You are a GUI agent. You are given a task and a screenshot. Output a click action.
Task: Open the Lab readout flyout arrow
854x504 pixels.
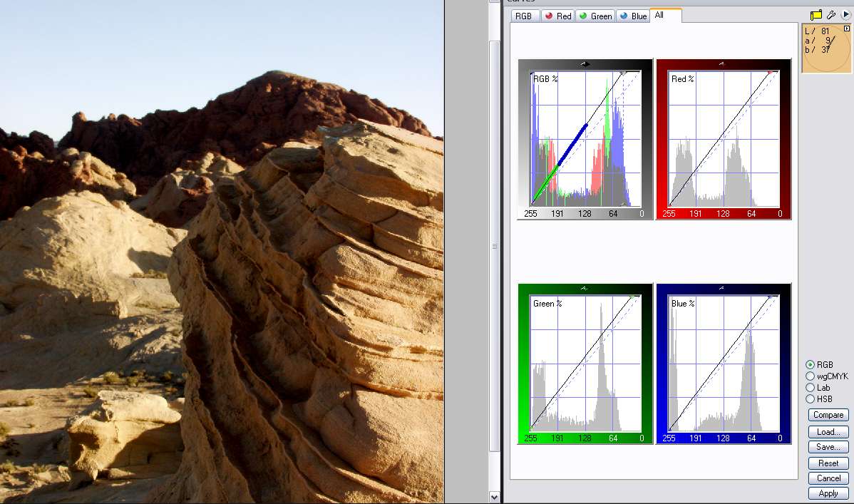pyautogui.click(x=846, y=29)
